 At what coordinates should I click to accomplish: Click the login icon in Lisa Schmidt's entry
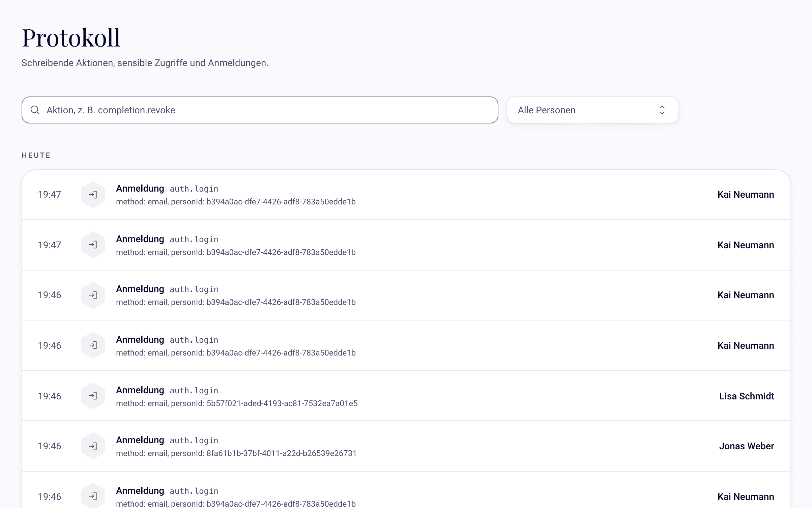click(93, 396)
